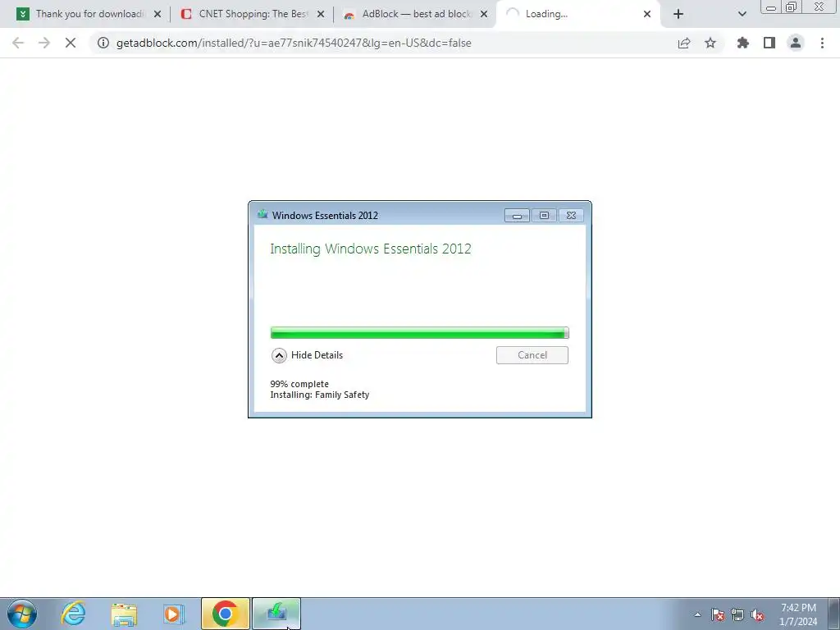Open Action Center flag icon
Viewport: 840px width, 630px height.
(x=718, y=614)
